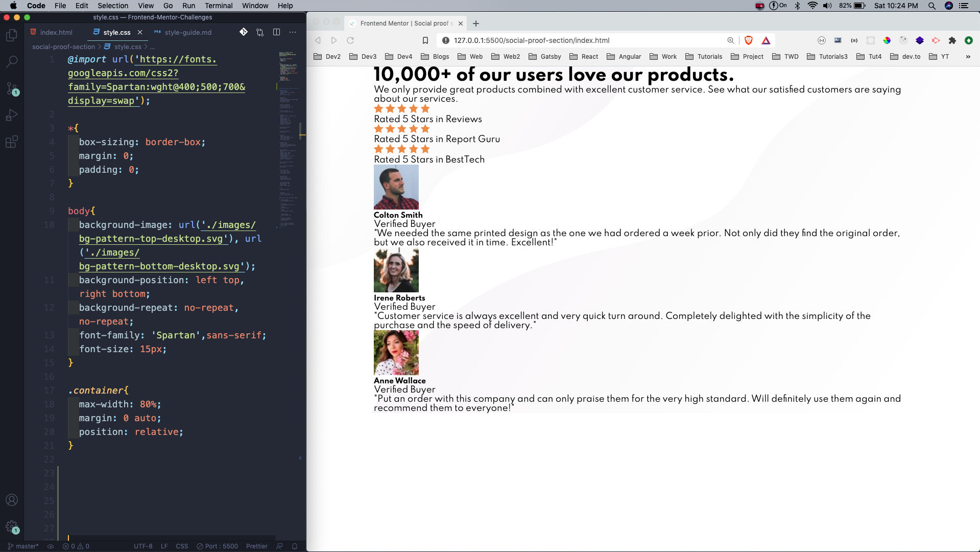The height and width of the screenshot is (552, 980).
Task: Open the Run and Debug view
Action: (11, 115)
